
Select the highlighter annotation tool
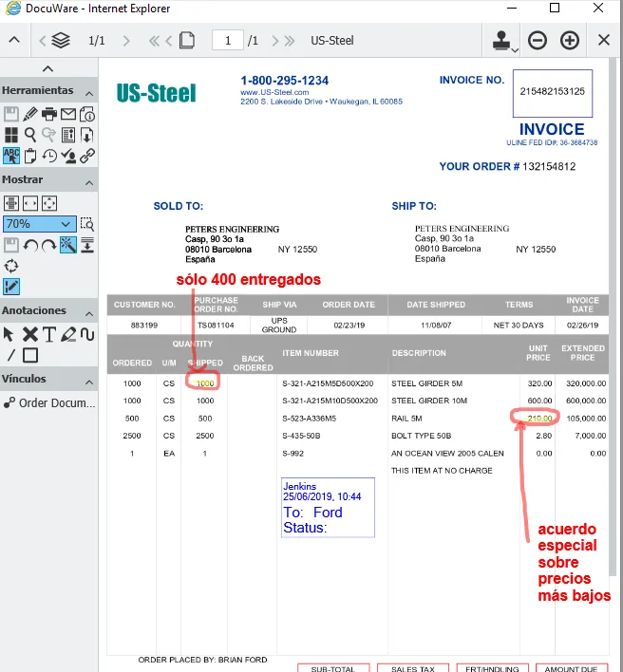click(x=68, y=334)
